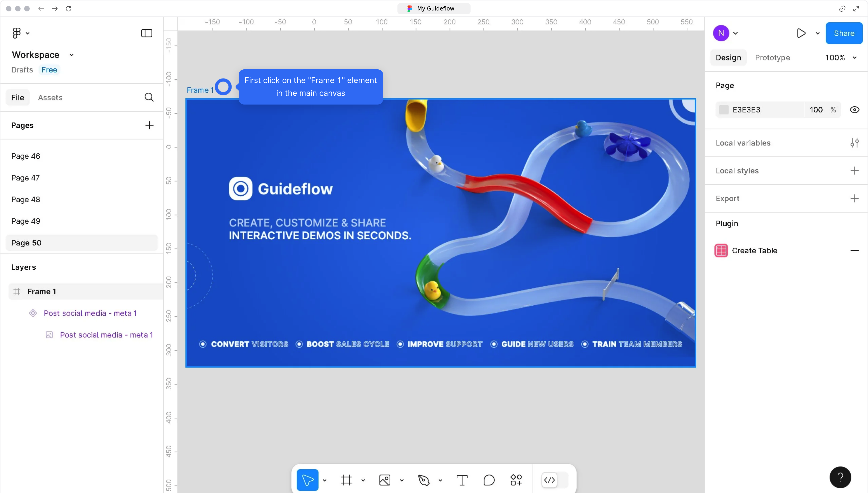Click the blue Share button

coord(844,33)
